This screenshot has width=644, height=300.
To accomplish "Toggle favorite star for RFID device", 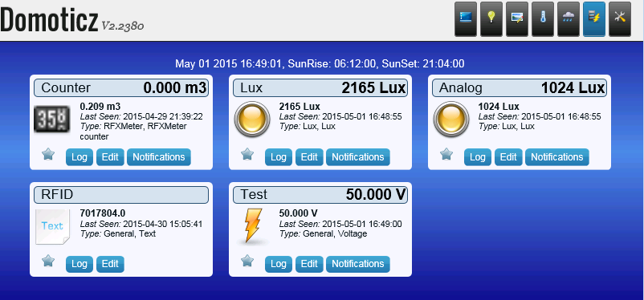I will (48, 261).
